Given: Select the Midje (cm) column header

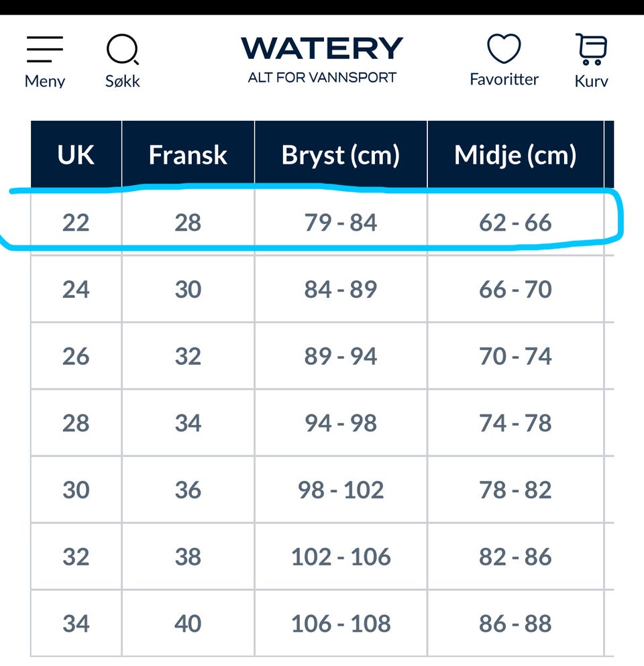Looking at the screenshot, I should (515, 155).
